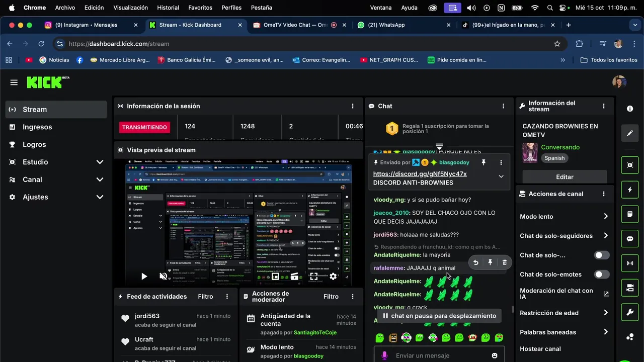Screen dimensions: 644x362
Task: Bookmark page with the star icon
Action: click(x=557, y=44)
